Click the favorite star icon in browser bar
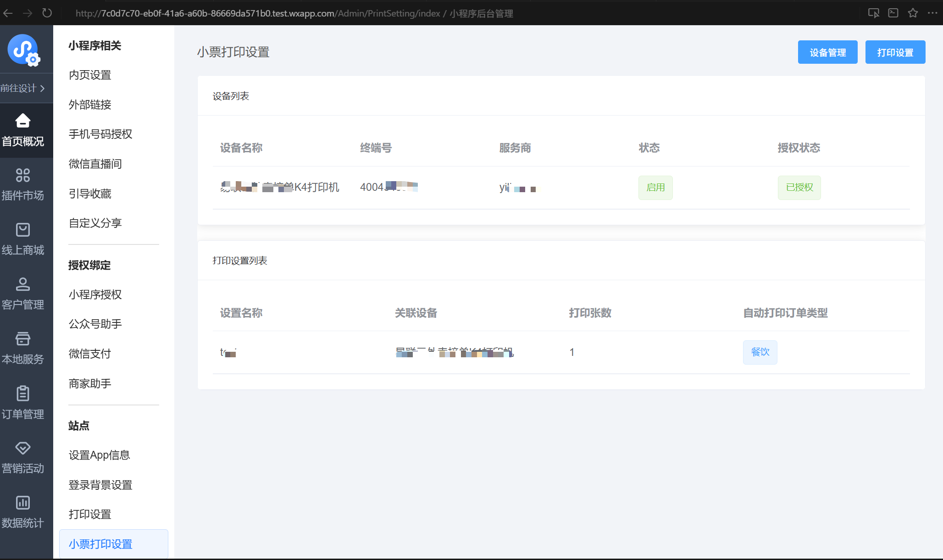The width and height of the screenshot is (943, 560). pos(913,13)
